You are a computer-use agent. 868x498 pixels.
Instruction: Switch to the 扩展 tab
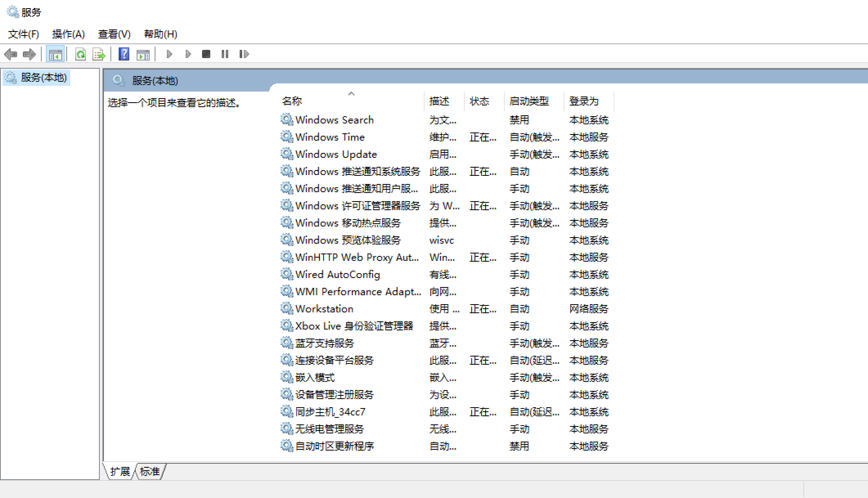(120, 471)
